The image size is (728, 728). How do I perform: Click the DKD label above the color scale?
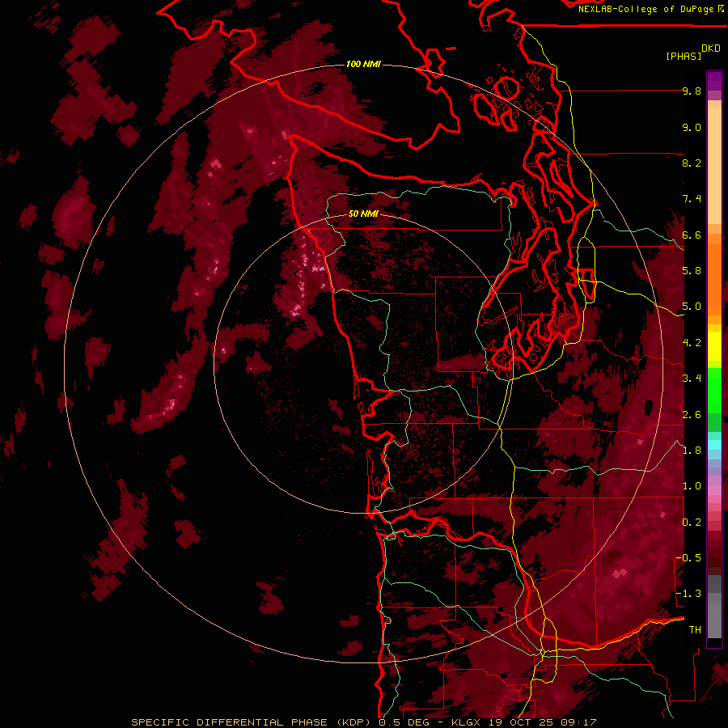[711, 49]
